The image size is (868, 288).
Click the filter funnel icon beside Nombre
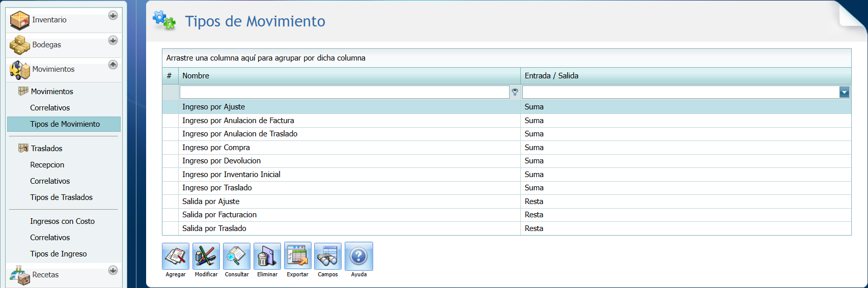pos(515,92)
